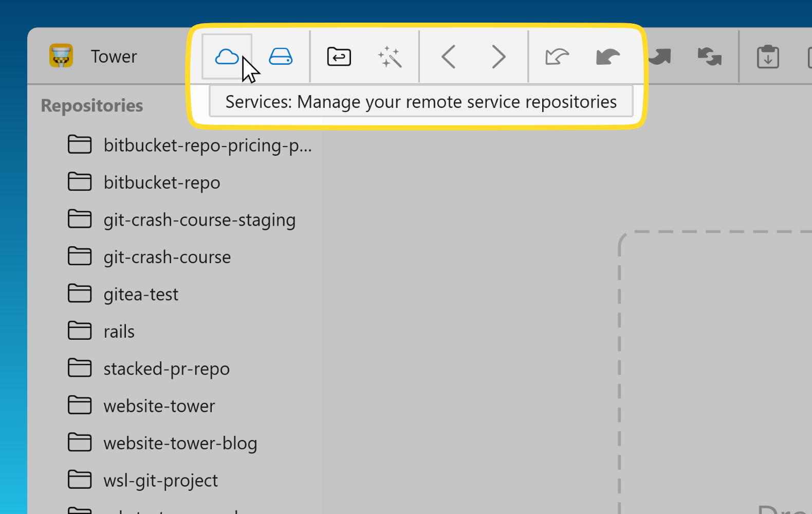Viewport: 812px width, 514px height.
Task: Navigate forward with right chevron arrow
Action: [498, 57]
